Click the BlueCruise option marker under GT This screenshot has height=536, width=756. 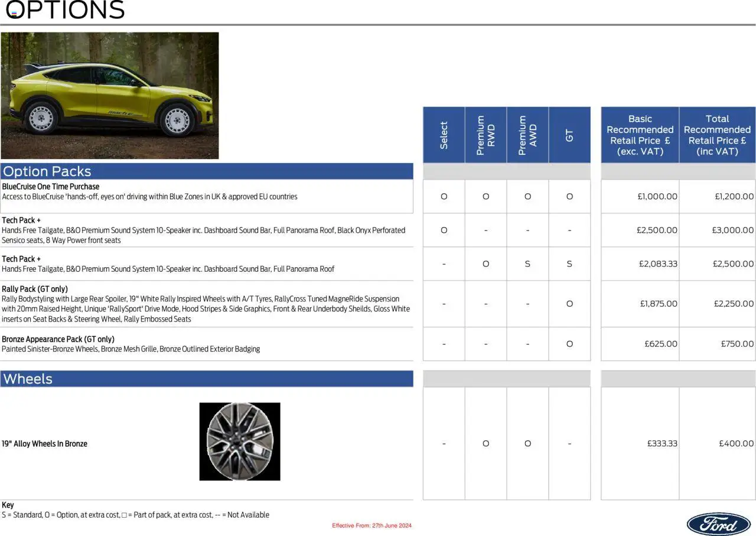(569, 197)
